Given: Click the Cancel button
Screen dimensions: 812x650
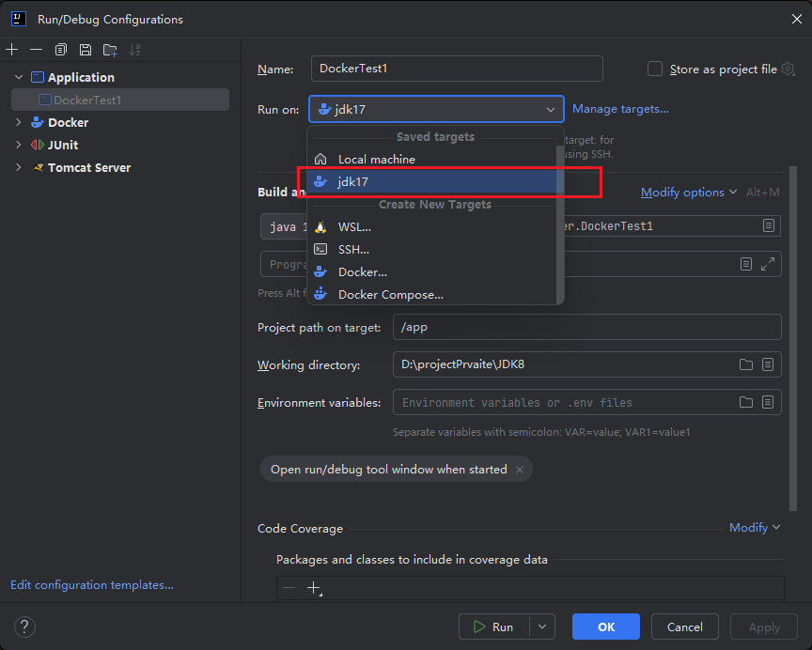Looking at the screenshot, I should pos(684,627).
